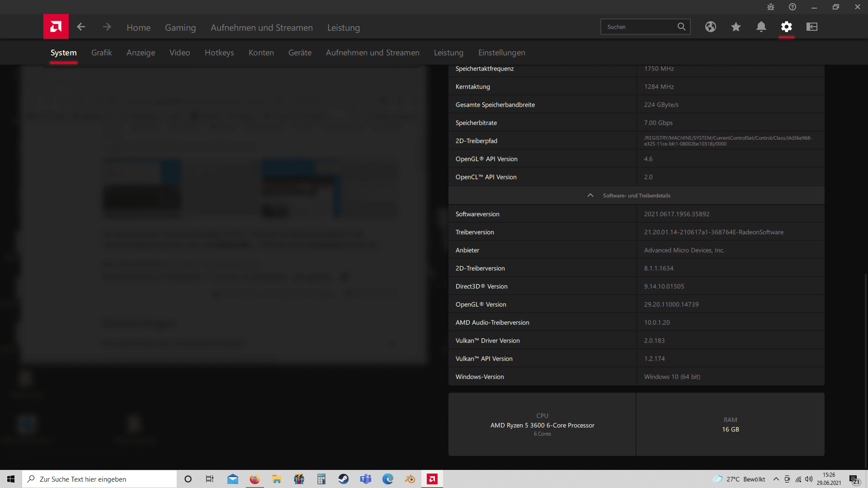Click the weather 27°C Bewölkt widget
This screenshot has height=488, width=868.
pyautogui.click(x=739, y=479)
